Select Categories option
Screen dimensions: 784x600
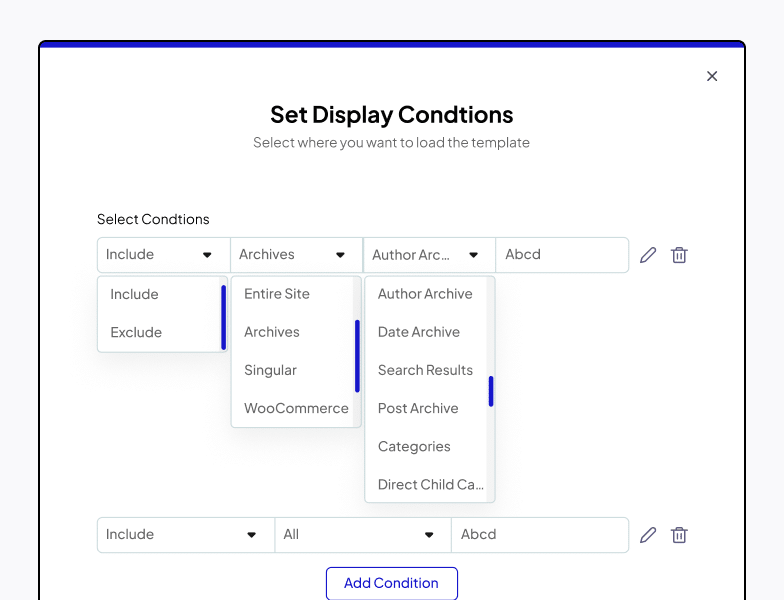tap(414, 446)
